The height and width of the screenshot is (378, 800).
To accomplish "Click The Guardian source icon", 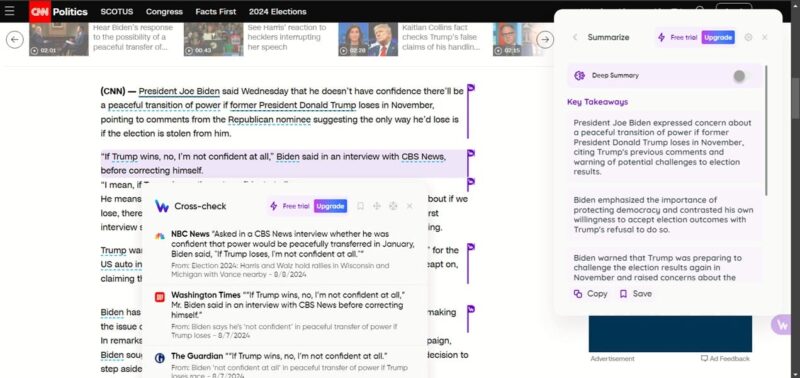I will pyautogui.click(x=160, y=358).
